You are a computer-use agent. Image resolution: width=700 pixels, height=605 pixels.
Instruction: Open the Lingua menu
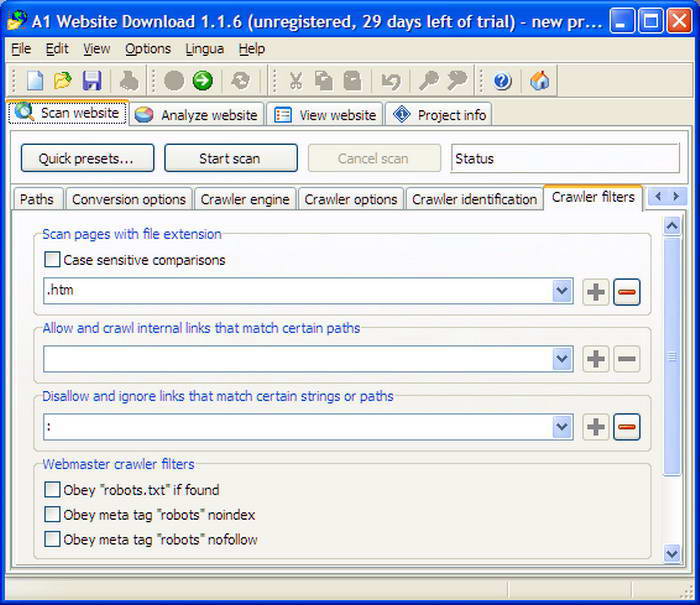(204, 49)
